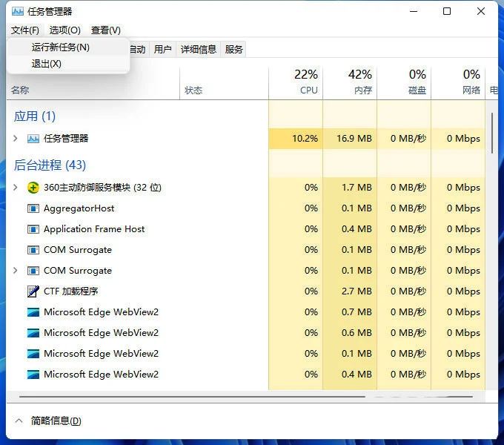Viewport: 504px width, 445px height.
Task: Sort by the 网络 column header
Action: (458, 83)
